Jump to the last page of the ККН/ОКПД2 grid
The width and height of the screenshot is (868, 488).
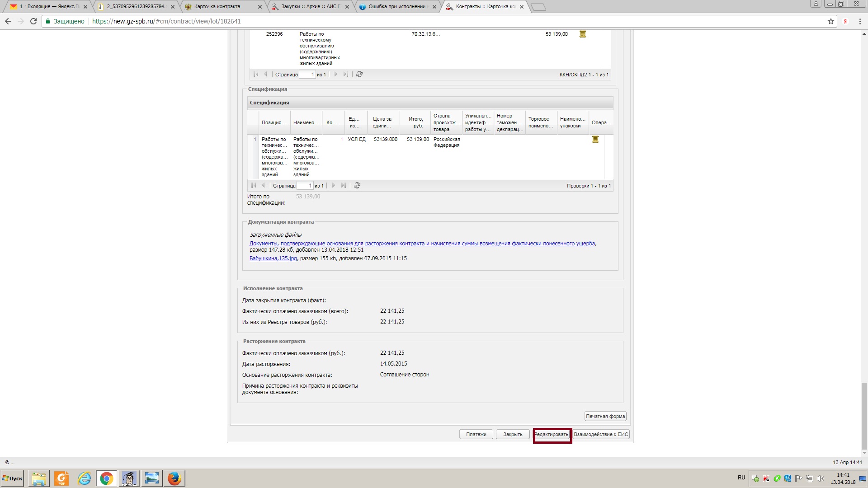(x=346, y=75)
